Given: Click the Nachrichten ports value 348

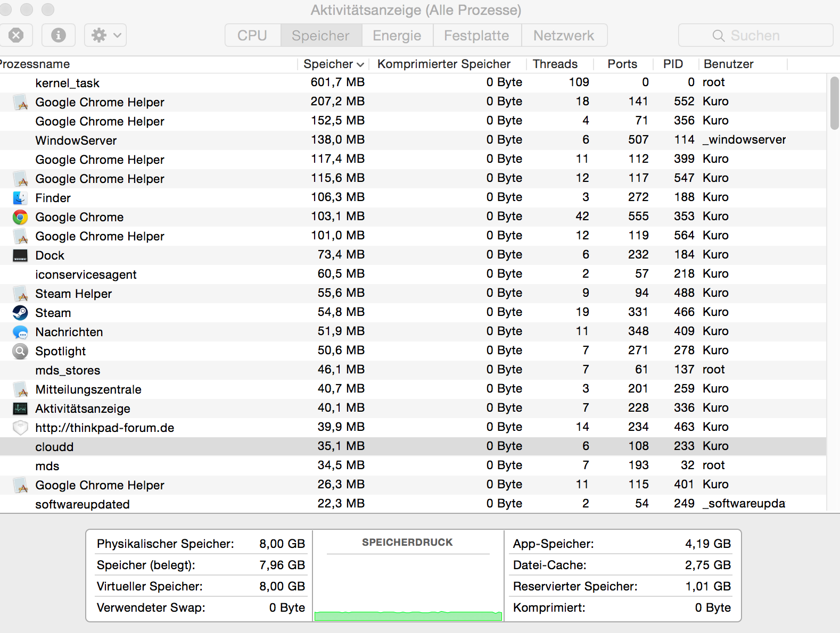Looking at the screenshot, I should tap(638, 331).
